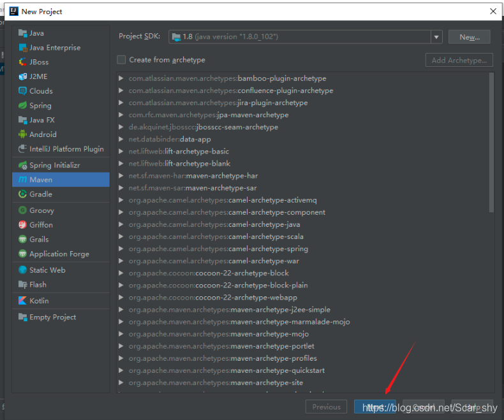Viewport: 504px width, 420px height.
Task: Choose the Application Forge icon
Action: 22,254
